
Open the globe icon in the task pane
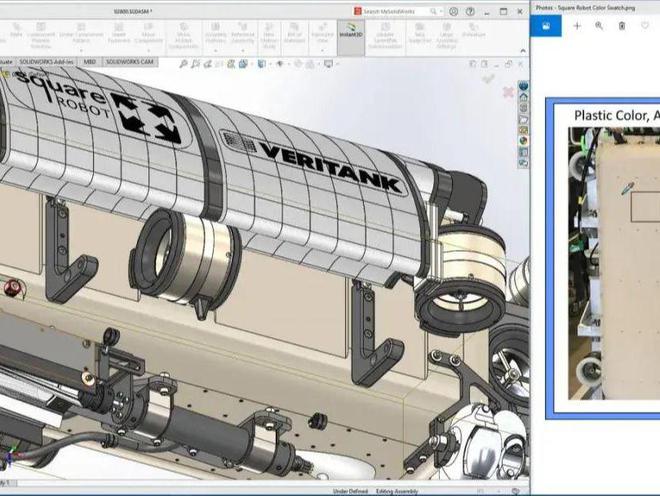coord(524,86)
